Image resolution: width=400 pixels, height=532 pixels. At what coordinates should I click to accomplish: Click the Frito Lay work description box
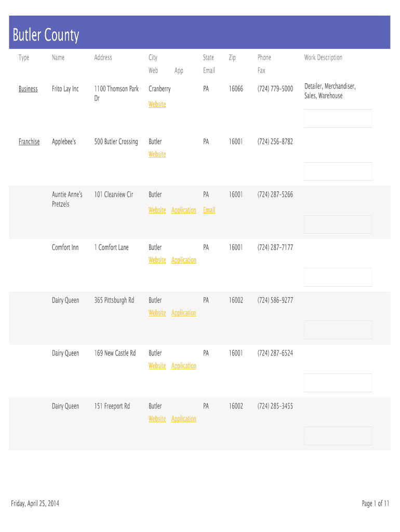pos(338,118)
